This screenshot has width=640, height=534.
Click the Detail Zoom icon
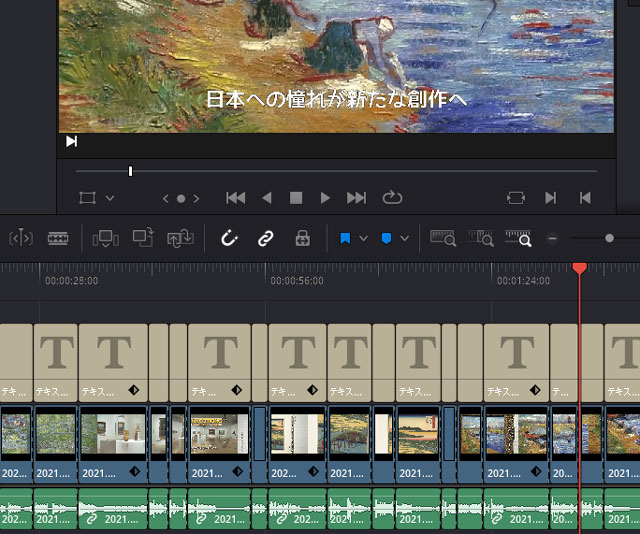pos(481,238)
